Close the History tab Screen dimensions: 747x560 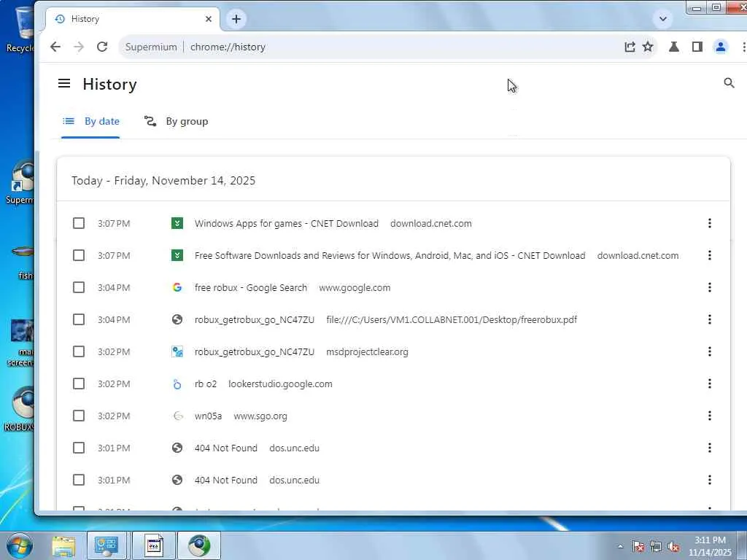click(208, 19)
